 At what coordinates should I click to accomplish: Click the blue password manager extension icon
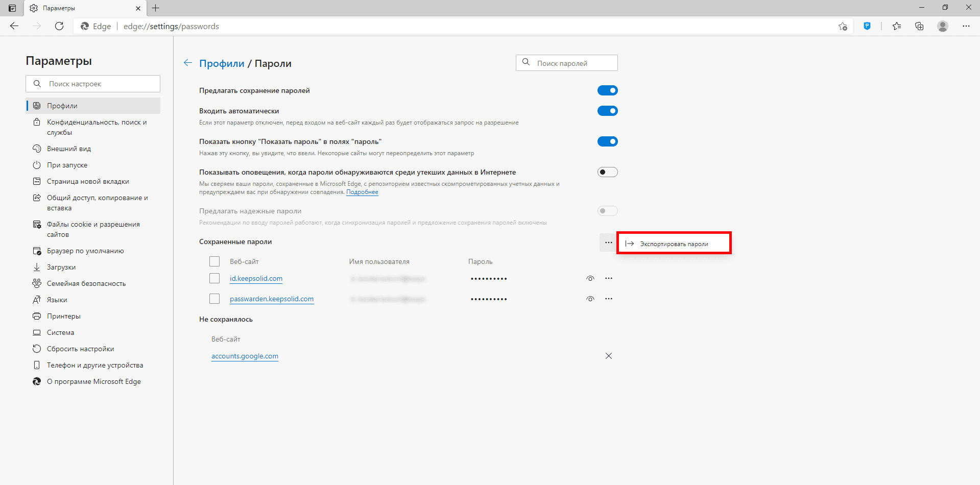point(867,26)
